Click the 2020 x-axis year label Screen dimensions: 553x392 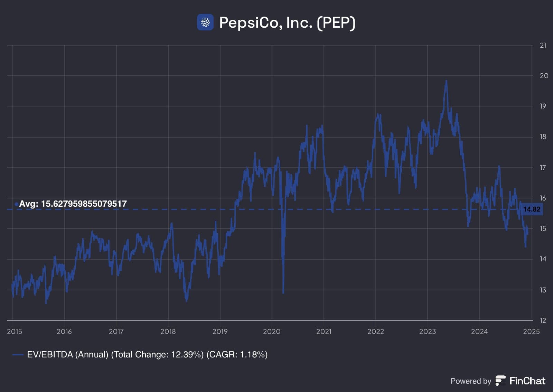tap(272, 332)
